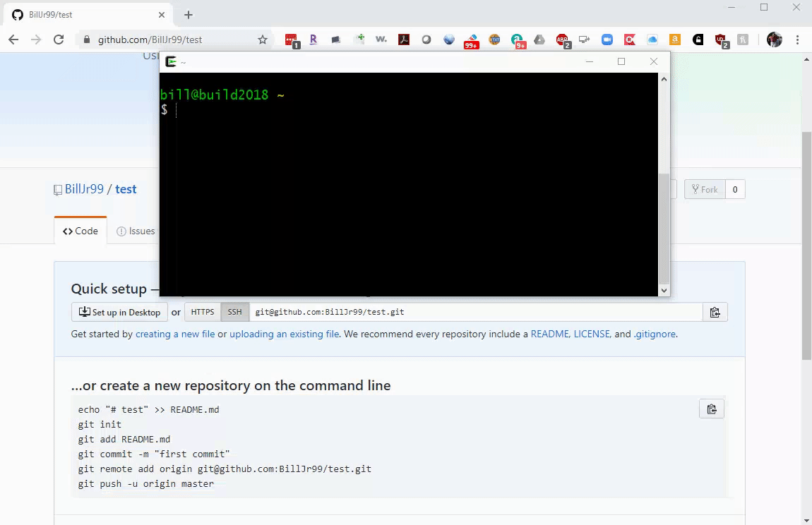
Task: Open the Amazon extension icon
Action: pyautogui.click(x=675, y=40)
